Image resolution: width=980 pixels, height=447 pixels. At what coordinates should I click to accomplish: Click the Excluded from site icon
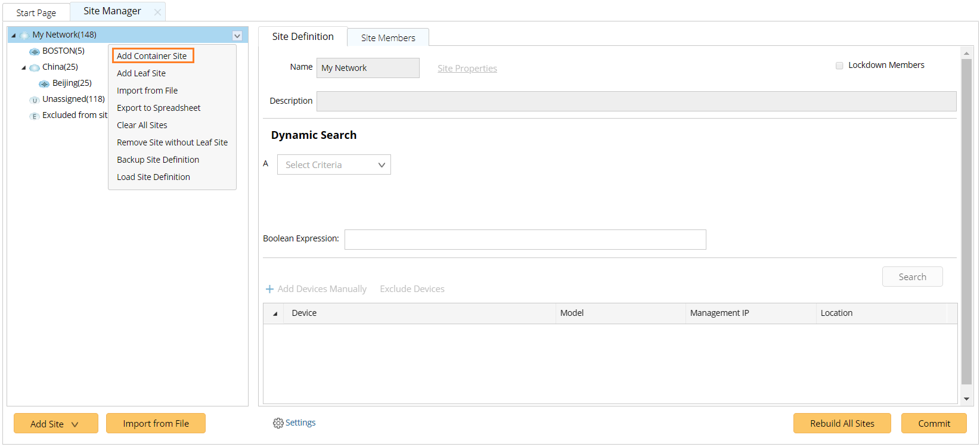pyautogui.click(x=35, y=116)
